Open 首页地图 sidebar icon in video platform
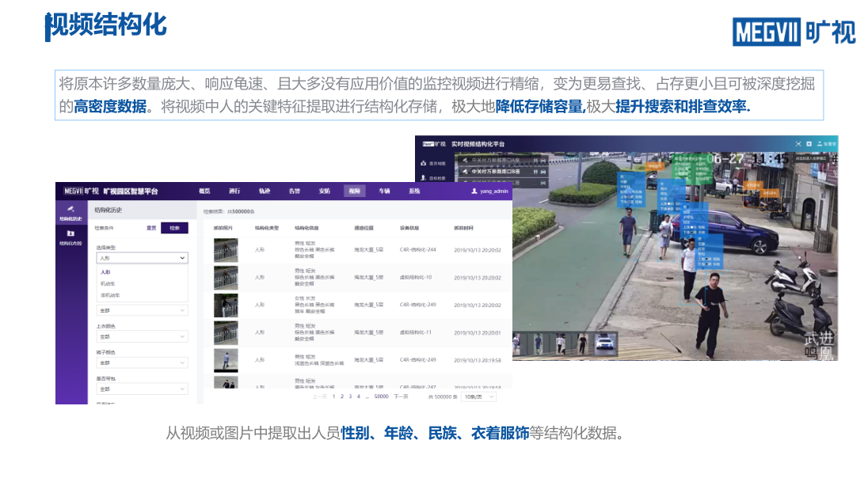868x478 pixels. click(x=424, y=163)
